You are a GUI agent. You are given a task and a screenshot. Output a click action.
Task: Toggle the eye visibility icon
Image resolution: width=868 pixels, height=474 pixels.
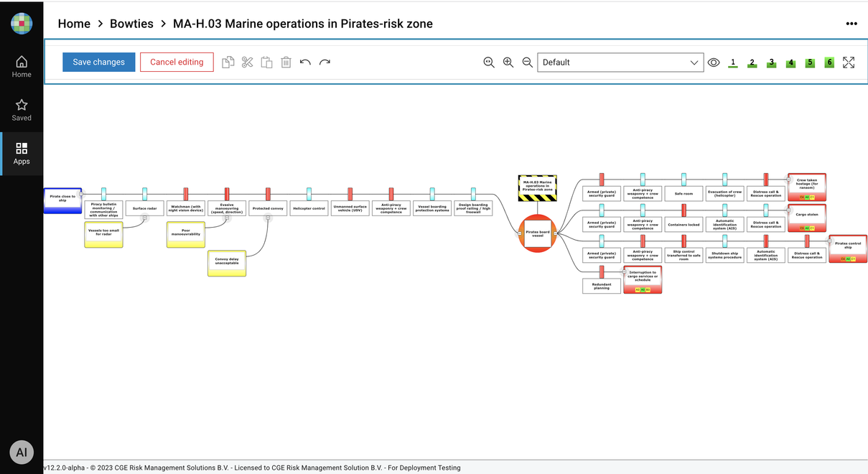point(714,62)
